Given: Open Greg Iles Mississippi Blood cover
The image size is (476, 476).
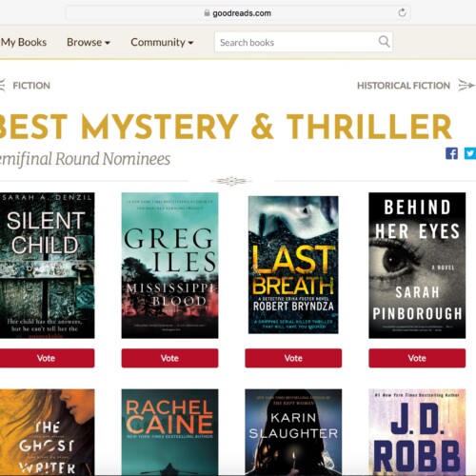Looking at the screenshot, I should 169,266.
